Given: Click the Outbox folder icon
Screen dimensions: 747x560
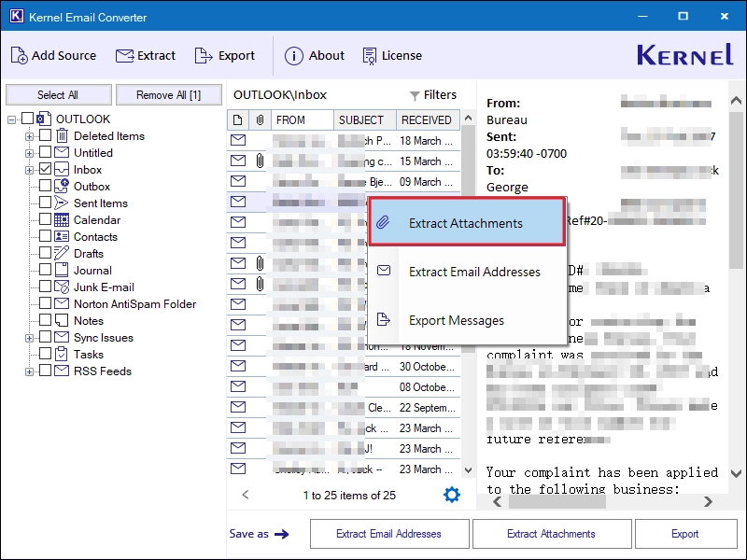Looking at the screenshot, I should click(x=62, y=186).
